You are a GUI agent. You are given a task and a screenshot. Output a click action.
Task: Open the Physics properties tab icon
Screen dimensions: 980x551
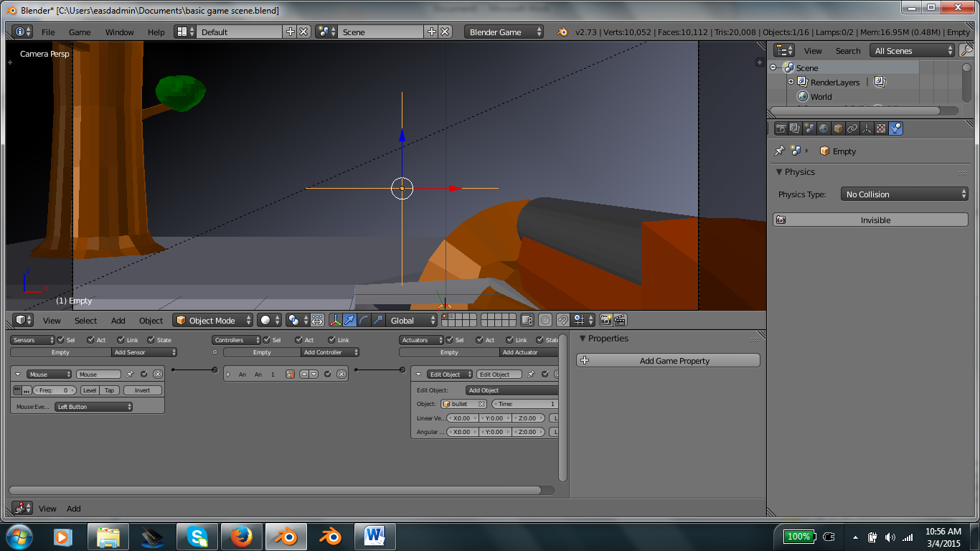coord(895,128)
